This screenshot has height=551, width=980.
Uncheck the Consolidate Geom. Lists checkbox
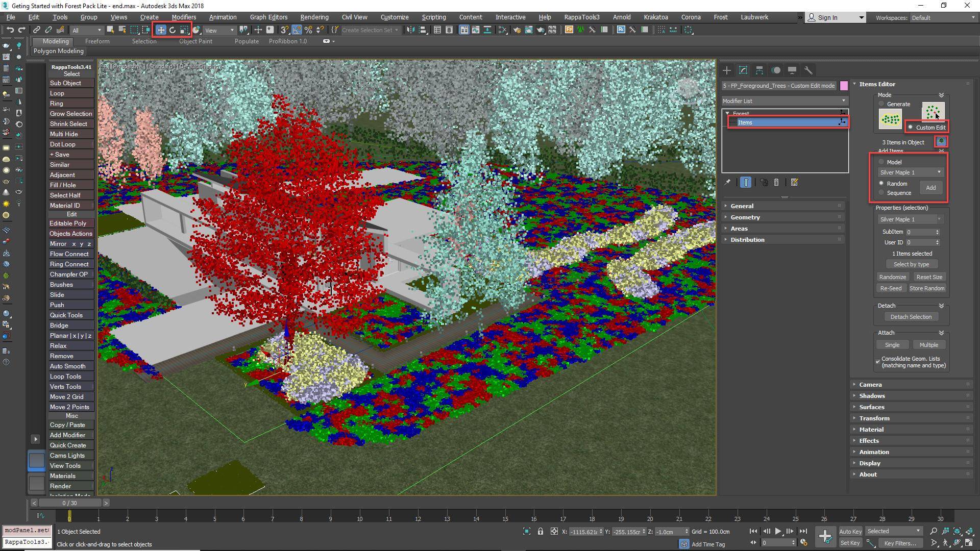tap(878, 362)
